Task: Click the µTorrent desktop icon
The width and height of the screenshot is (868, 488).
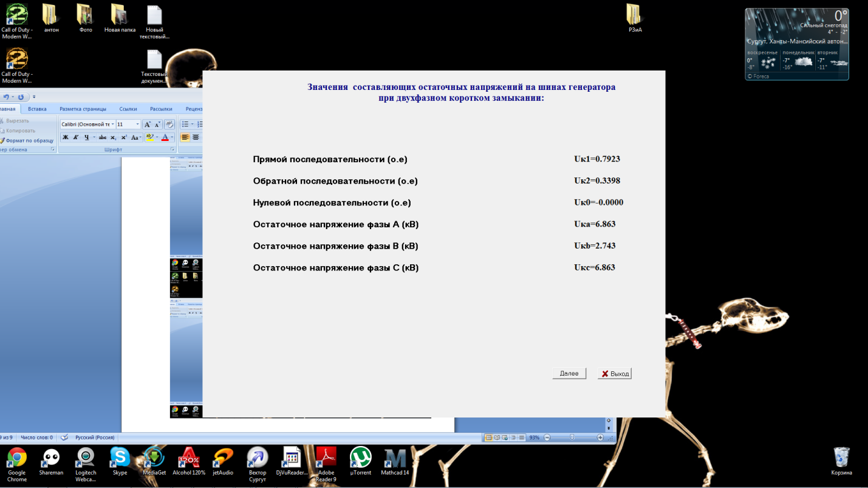Action: 361,462
